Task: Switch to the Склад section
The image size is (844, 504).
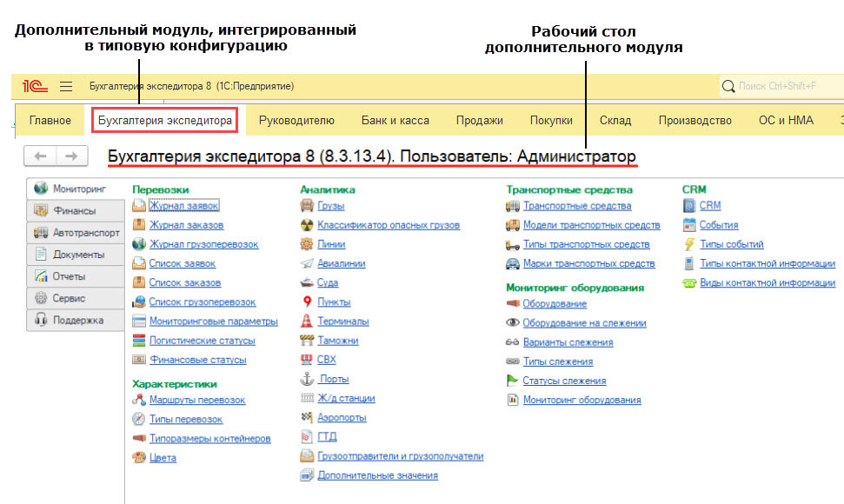Action: click(x=615, y=121)
